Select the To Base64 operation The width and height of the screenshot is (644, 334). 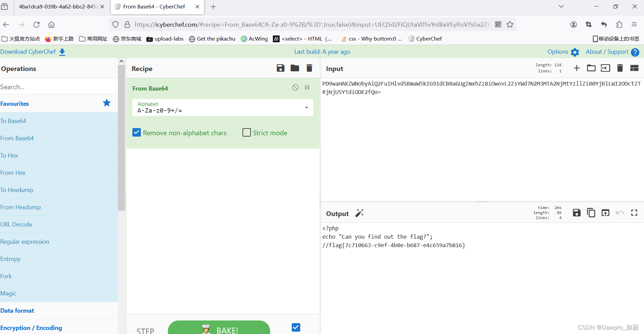(x=59, y=121)
